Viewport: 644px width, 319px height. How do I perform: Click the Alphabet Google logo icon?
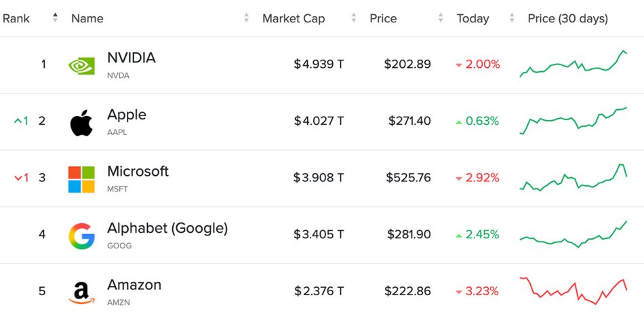coord(81,236)
